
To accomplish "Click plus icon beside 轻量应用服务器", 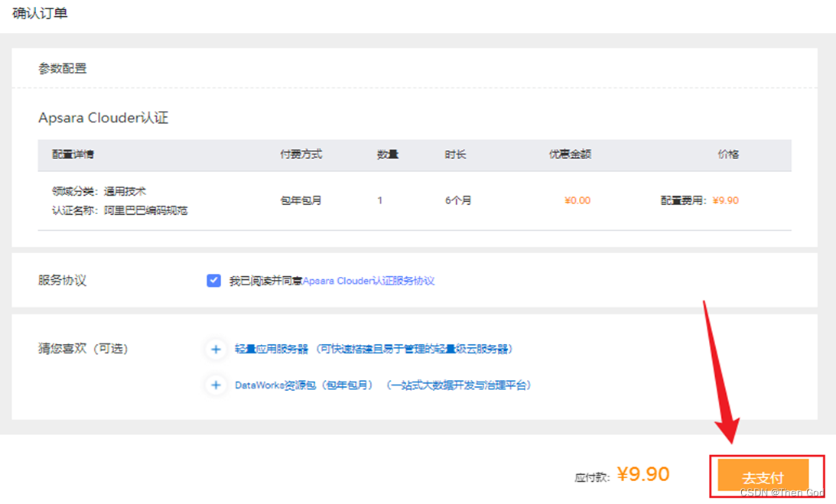I will pos(216,349).
